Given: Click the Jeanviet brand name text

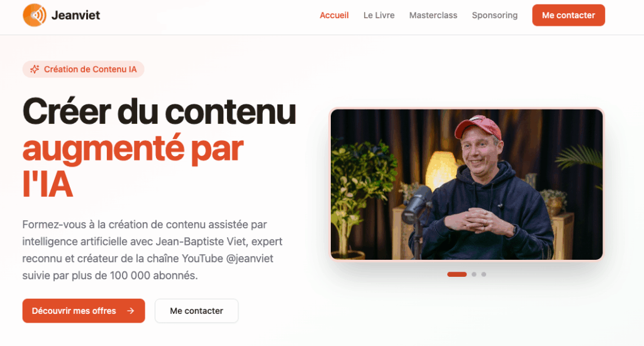Looking at the screenshot, I should [x=75, y=15].
